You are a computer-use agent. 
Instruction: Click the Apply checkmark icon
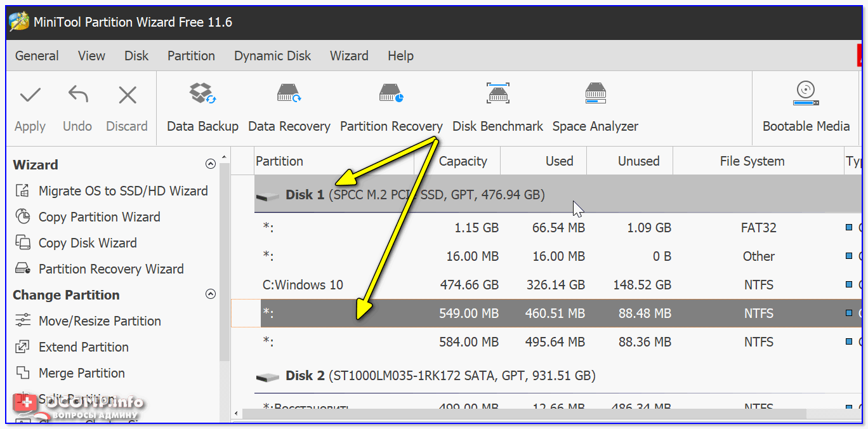click(x=30, y=96)
